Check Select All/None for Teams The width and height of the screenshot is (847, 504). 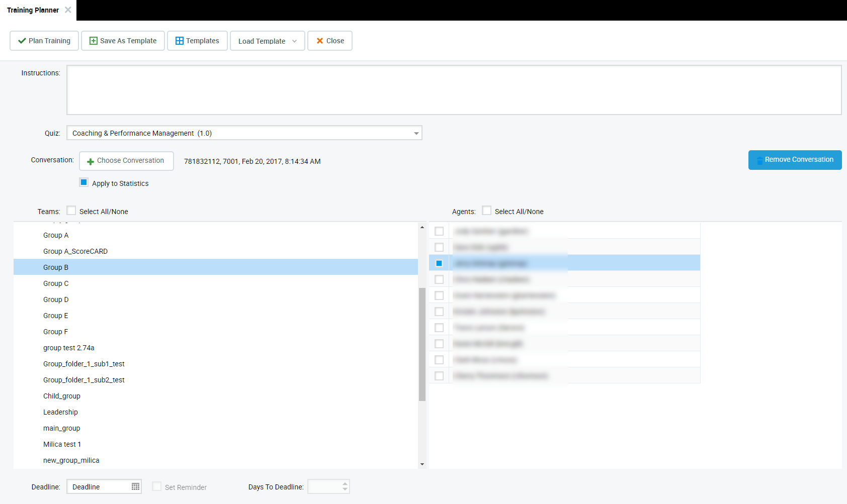71,211
